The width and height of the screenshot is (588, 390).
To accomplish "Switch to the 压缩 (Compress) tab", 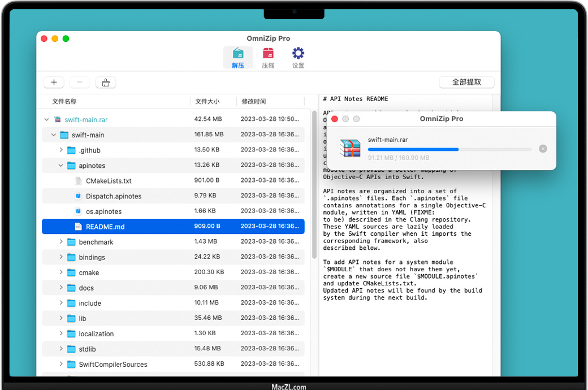I will pyautogui.click(x=268, y=58).
